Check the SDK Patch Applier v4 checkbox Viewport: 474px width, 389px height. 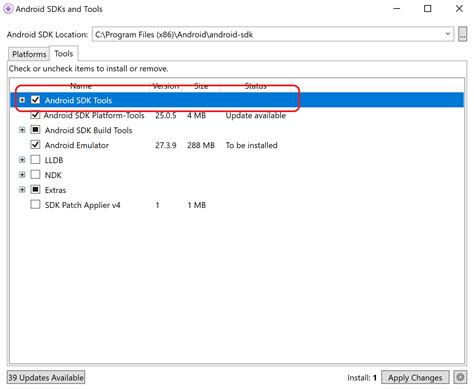click(x=35, y=204)
